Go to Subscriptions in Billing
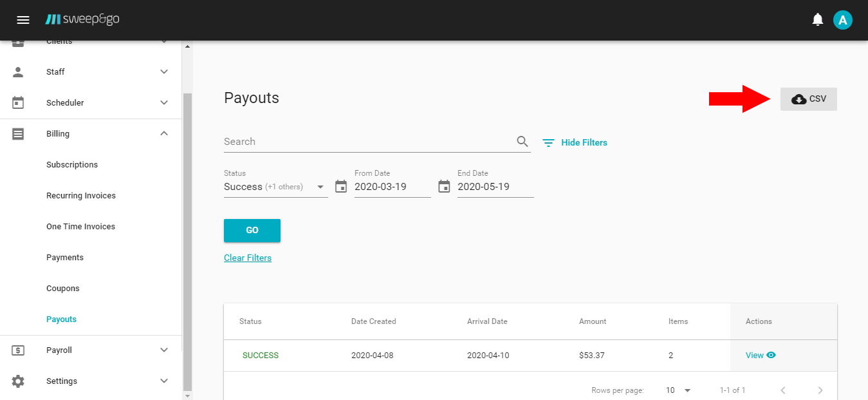 tap(72, 165)
